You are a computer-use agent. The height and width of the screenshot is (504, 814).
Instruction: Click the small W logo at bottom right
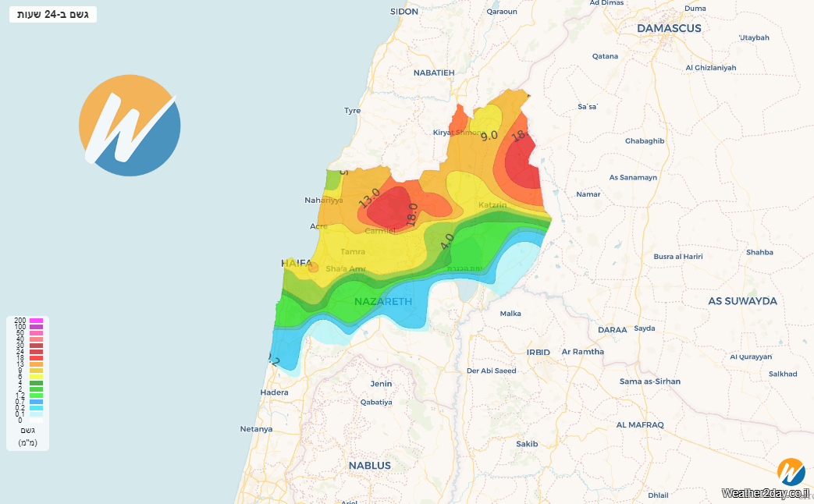791,472
